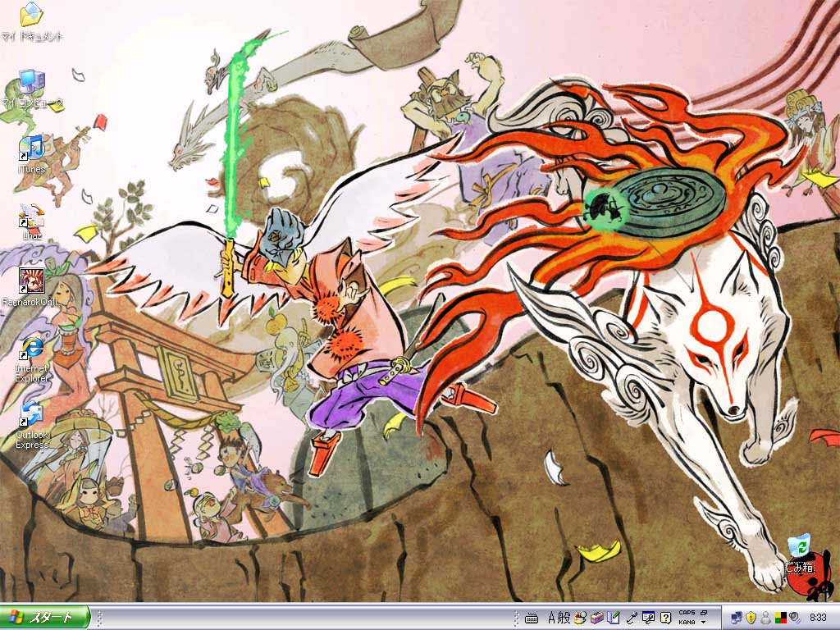Open the language bar options dropdown arrow
Screen dimensions: 840x630
point(703,623)
